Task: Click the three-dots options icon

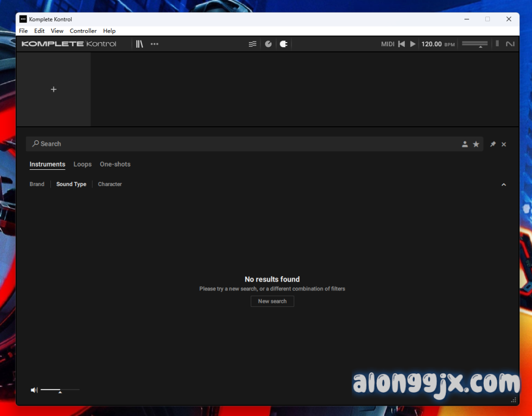Action: pos(154,44)
